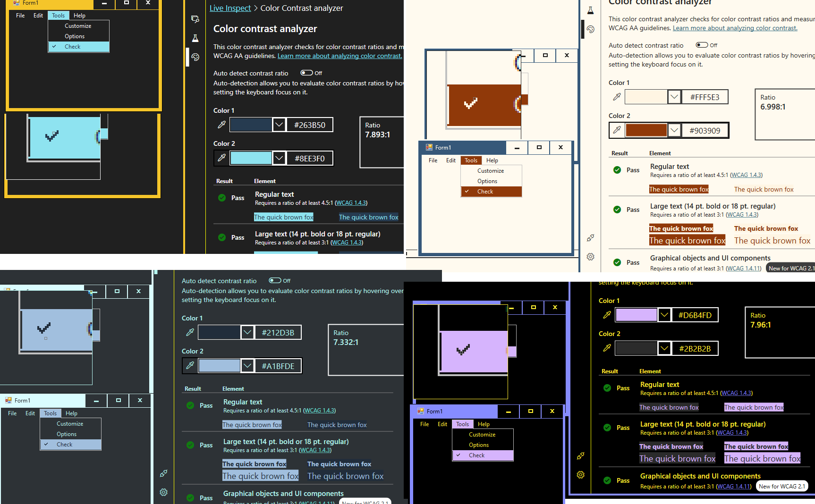815x504 pixels.
Task: Open settings gear in cream light panel
Action: click(x=590, y=257)
